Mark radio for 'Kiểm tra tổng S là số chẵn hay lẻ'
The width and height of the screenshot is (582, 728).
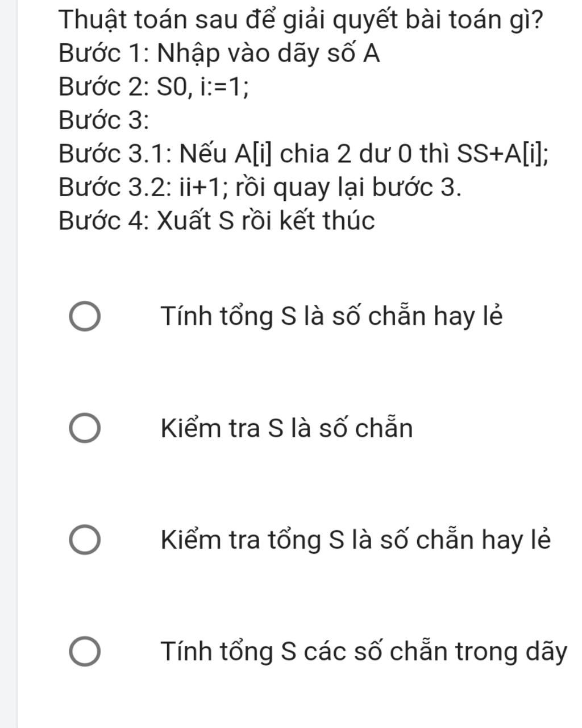pos(85,540)
